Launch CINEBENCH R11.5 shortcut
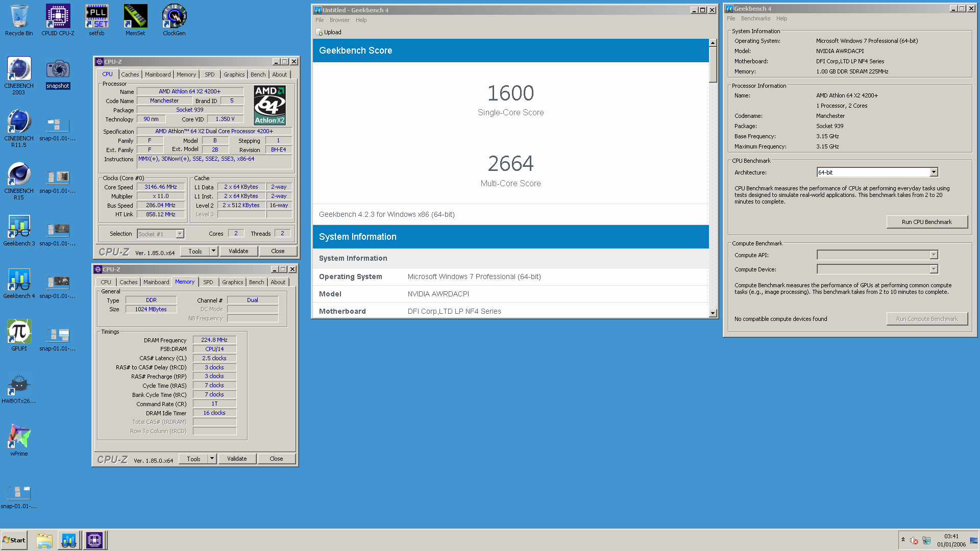Viewport: 980px width, 551px height. (x=19, y=129)
